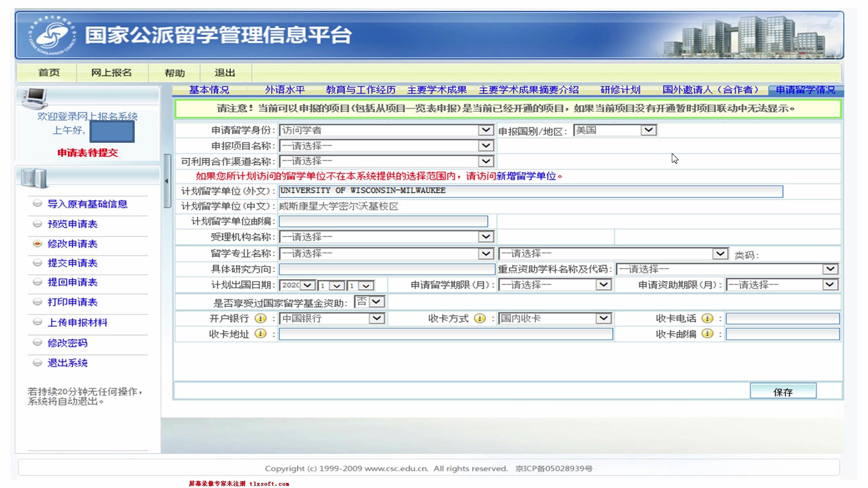
Task: Open the 申请资助期限(月) dropdown
Action: (782, 285)
